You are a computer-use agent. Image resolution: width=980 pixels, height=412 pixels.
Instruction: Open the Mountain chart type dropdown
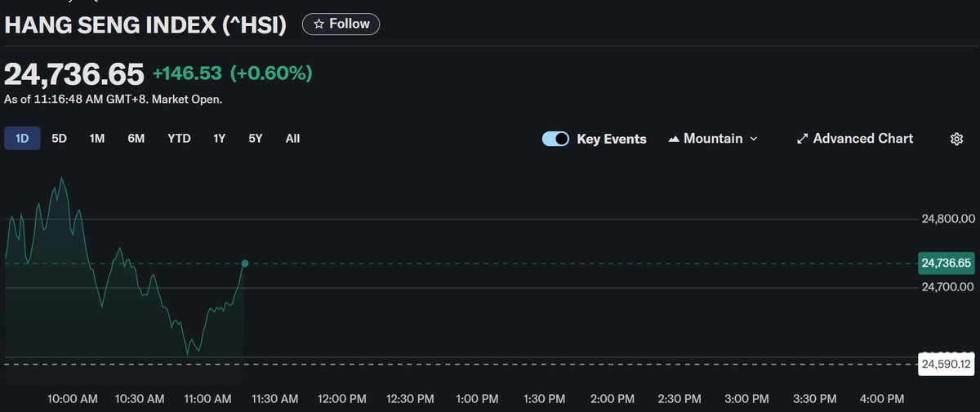(x=713, y=139)
